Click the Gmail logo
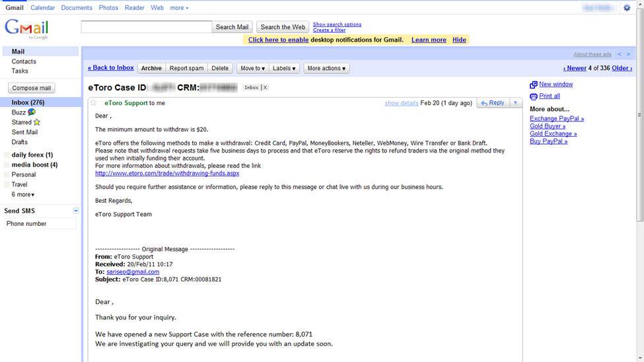This screenshot has height=362, width=644. point(26,29)
